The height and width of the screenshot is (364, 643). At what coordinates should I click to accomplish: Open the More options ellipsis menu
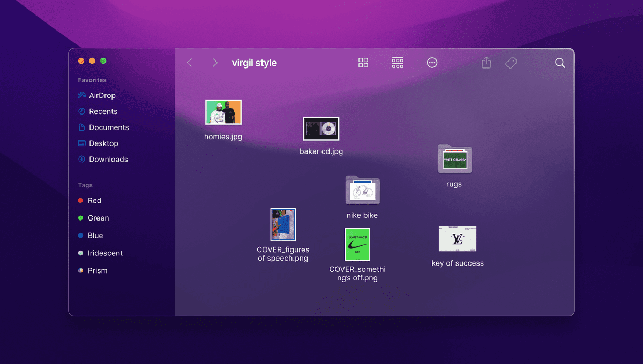point(432,63)
